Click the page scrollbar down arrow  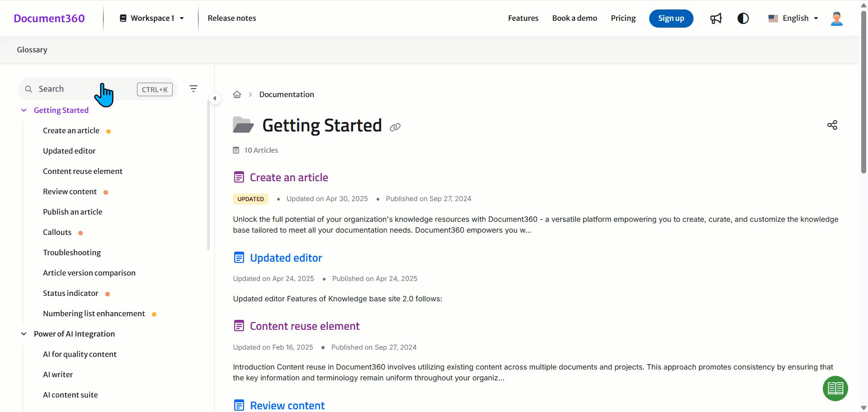pos(863,408)
